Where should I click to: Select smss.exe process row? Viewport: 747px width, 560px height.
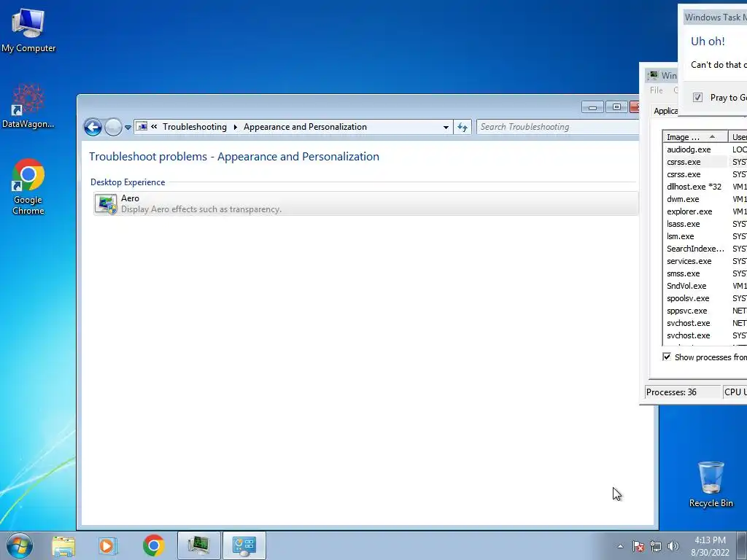coord(705,273)
